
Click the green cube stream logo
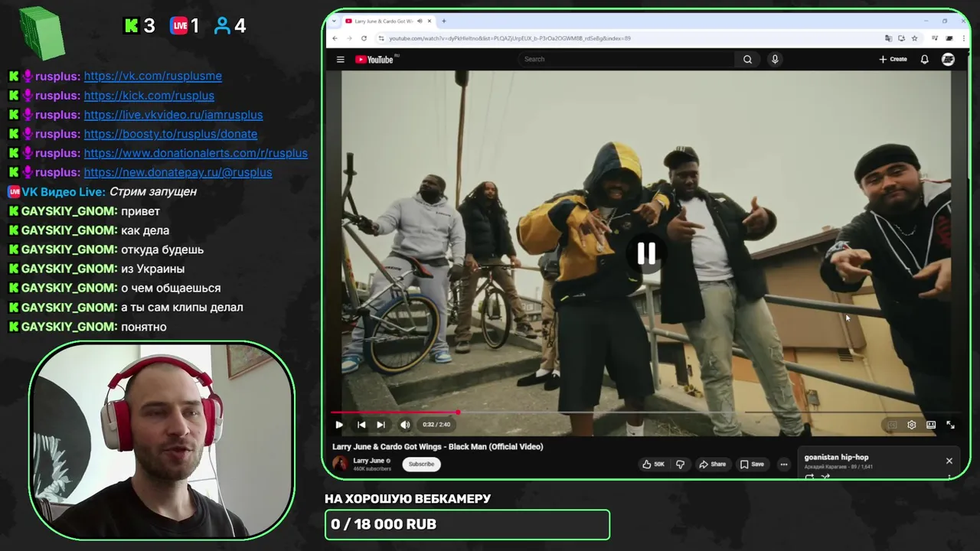pyautogui.click(x=42, y=32)
